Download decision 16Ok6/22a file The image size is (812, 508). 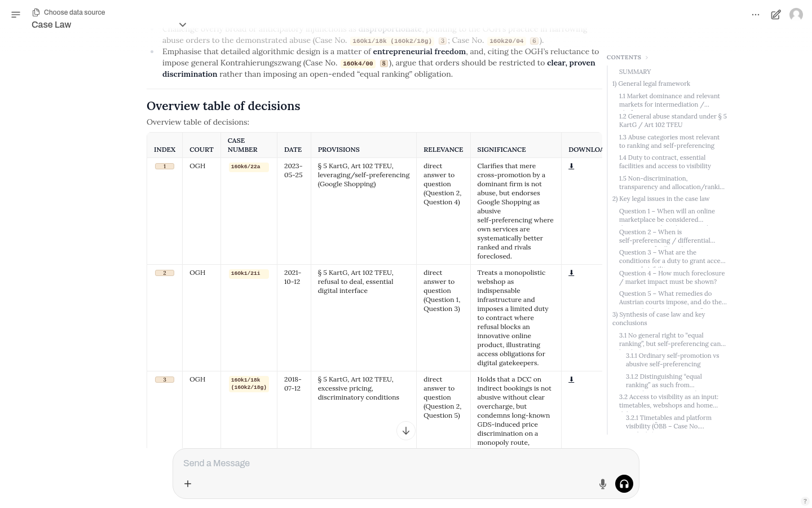pyautogui.click(x=571, y=167)
